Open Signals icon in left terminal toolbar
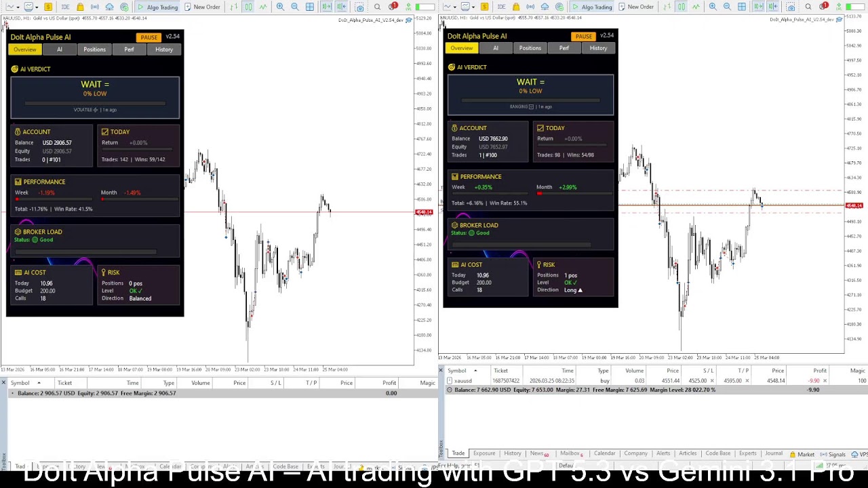 pos(95,7)
